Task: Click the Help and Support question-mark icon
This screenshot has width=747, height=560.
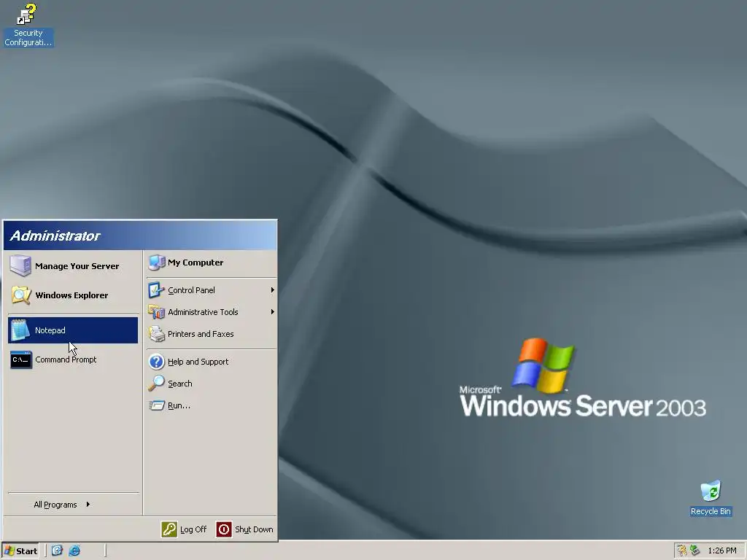Action: [x=156, y=362]
